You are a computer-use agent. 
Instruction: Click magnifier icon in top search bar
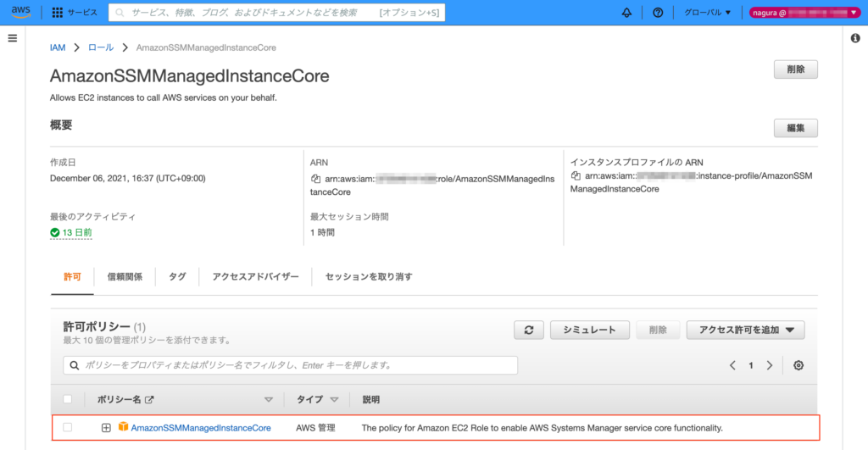coord(120,12)
